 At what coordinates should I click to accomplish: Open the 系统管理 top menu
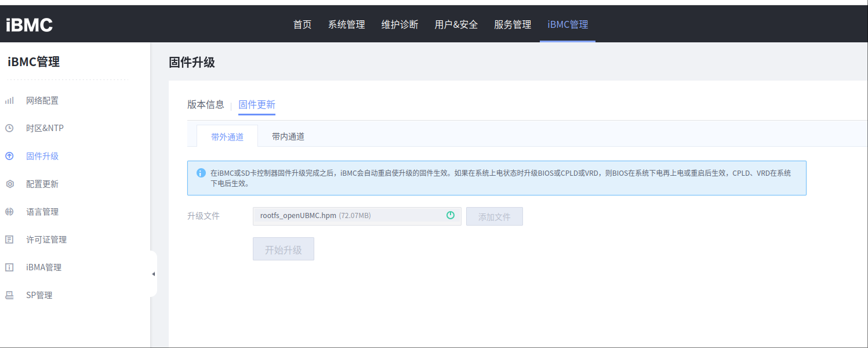pos(346,24)
